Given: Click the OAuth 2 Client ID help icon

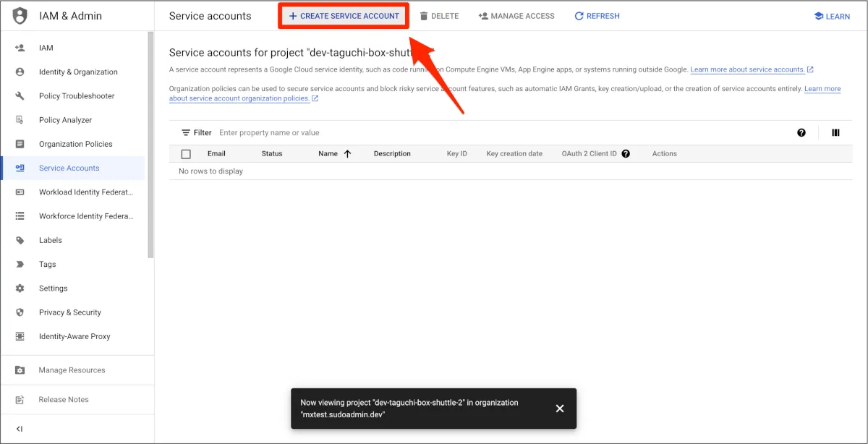Looking at the screenshot, I should pyautogui.click(x=626, y=153).
